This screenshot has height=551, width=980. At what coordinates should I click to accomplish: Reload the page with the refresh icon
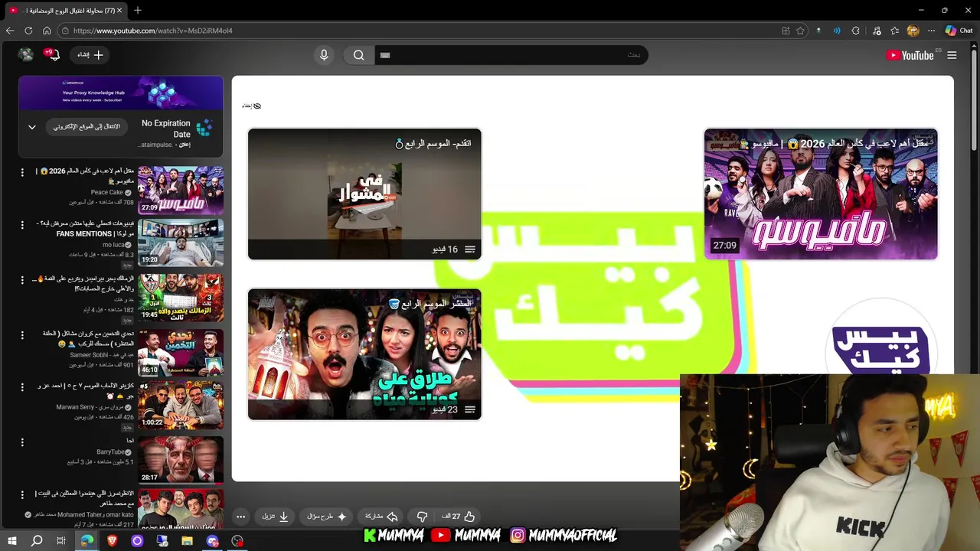28,31
